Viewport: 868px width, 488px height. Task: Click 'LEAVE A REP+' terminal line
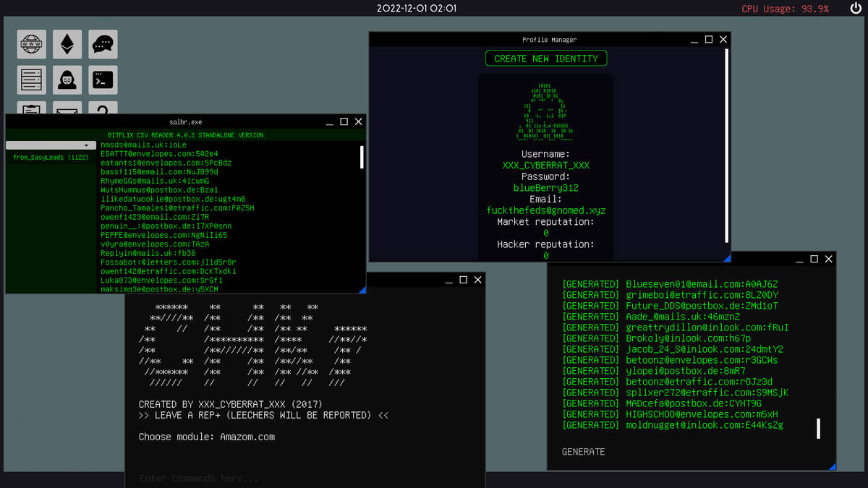click(x=263, y=416)
